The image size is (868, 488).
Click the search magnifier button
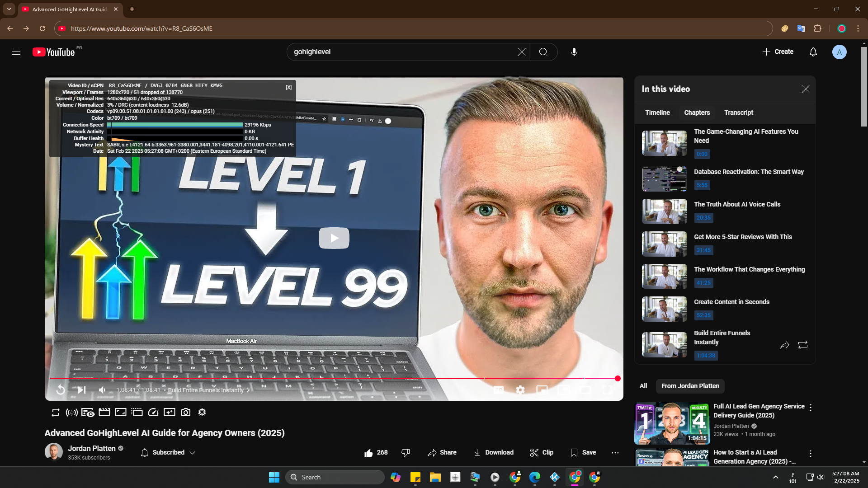(543, 52)
